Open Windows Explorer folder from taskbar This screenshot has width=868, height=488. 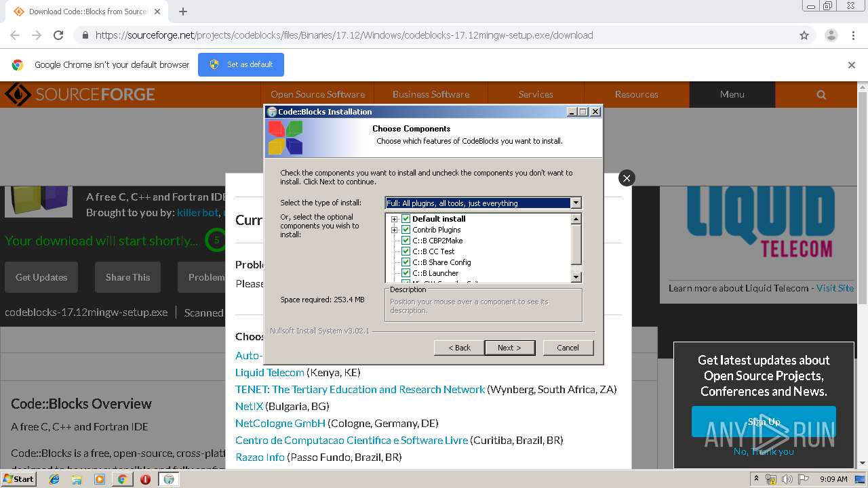(x=77, y=479)
